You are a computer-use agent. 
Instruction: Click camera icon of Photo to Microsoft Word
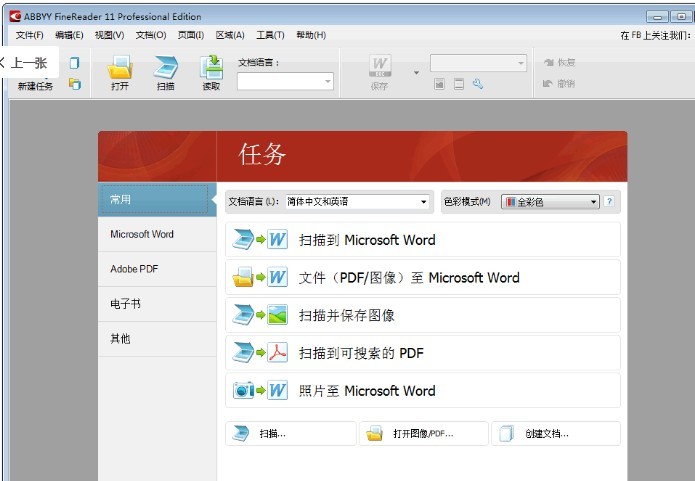point(243,390)
